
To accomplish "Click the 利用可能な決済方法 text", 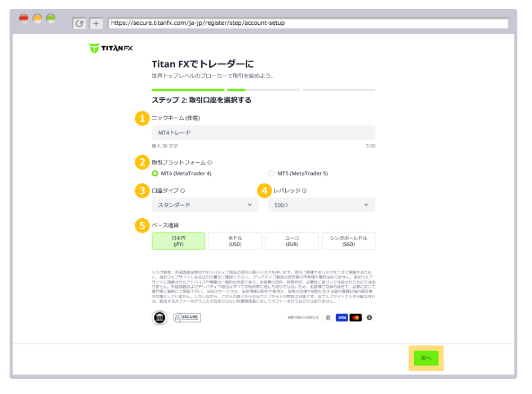I will pos(303,318).
